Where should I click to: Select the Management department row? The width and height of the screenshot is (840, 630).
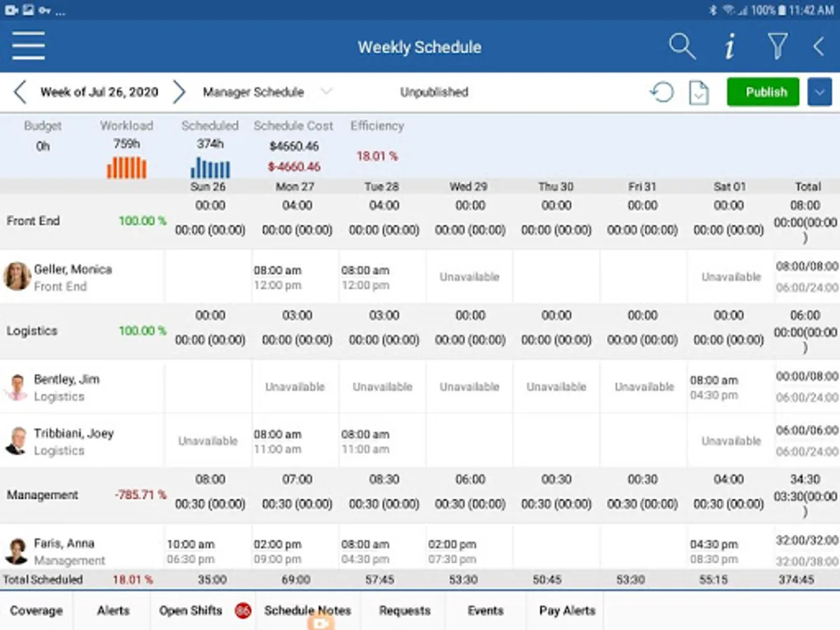point(420,495)
